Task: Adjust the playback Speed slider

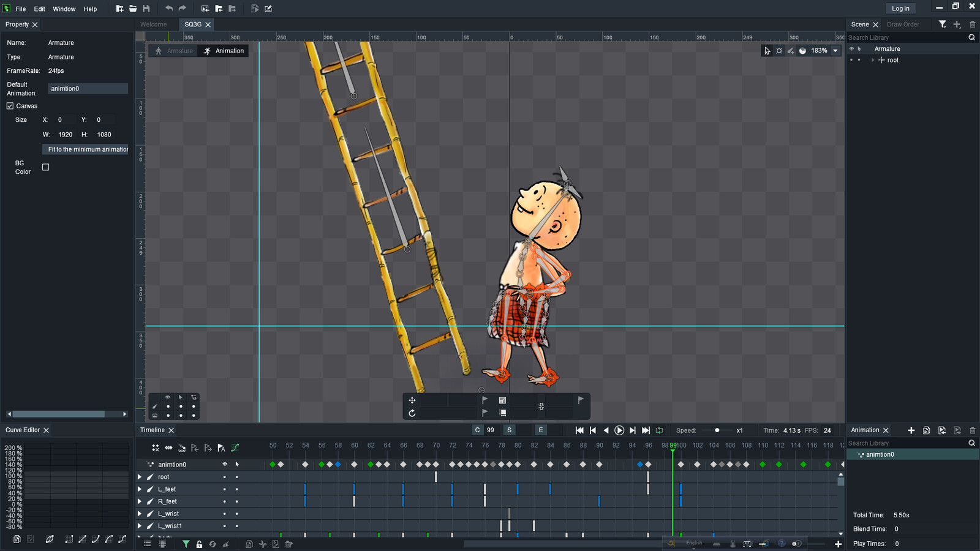Action: pos(717,430)
